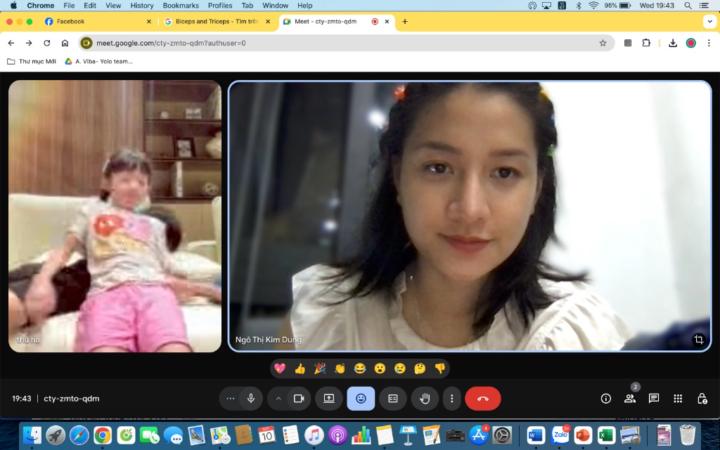This screenshot has width=720, height=450.
Task: Mute the microphone in Meet
Action: [251, 398]
